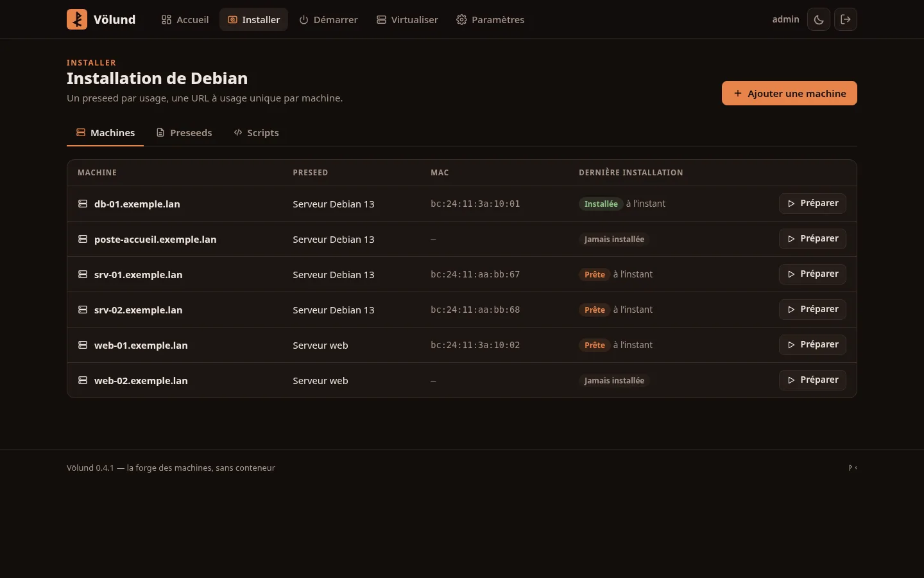The width and height of the screenshot is (924, 578).
Task: Click the DERNIÈRE INSTALLATION column header
Action: click(631, 173)
